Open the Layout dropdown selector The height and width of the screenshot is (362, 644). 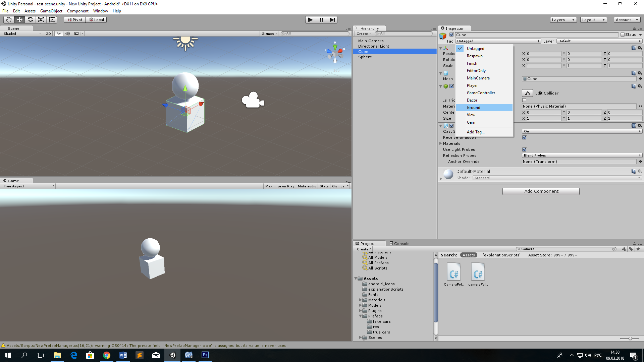[x=592, y=19]
